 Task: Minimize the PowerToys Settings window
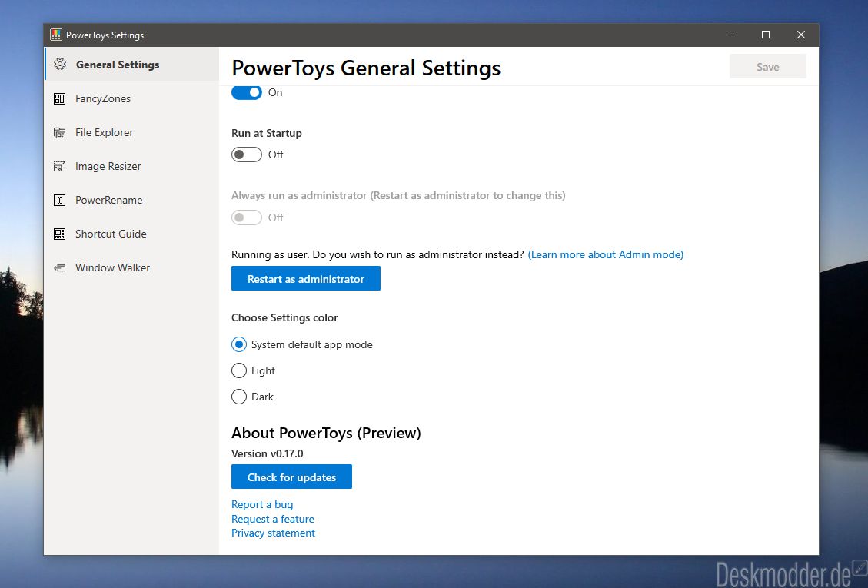coord(731,35)
